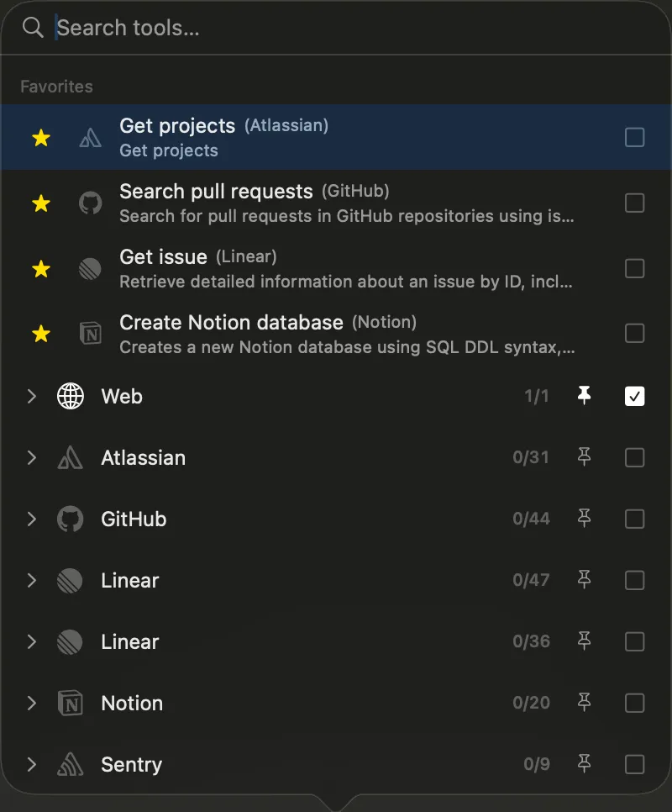Click the 'GitHub' group label
This screenshot has width=672, height=812.
(x=134, y=519)
